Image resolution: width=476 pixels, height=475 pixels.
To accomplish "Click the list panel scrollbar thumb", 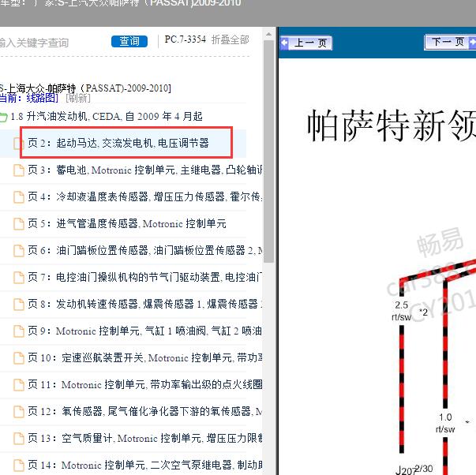I will (x=268, y=151).
